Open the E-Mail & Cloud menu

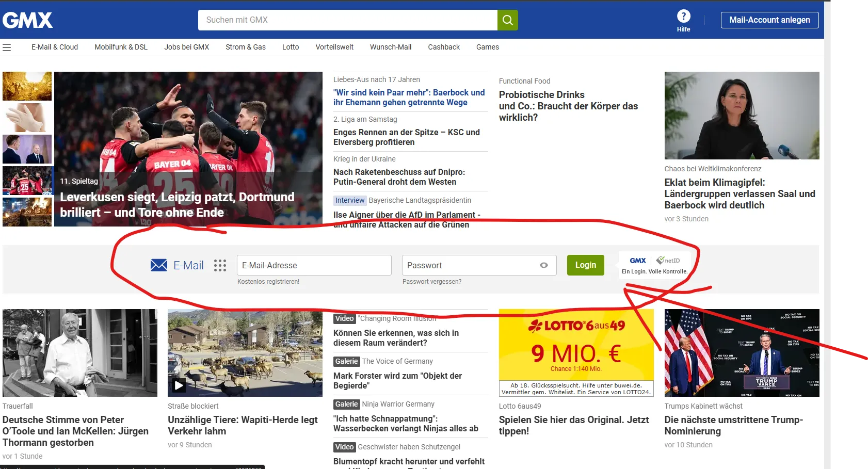pos(55,47)
